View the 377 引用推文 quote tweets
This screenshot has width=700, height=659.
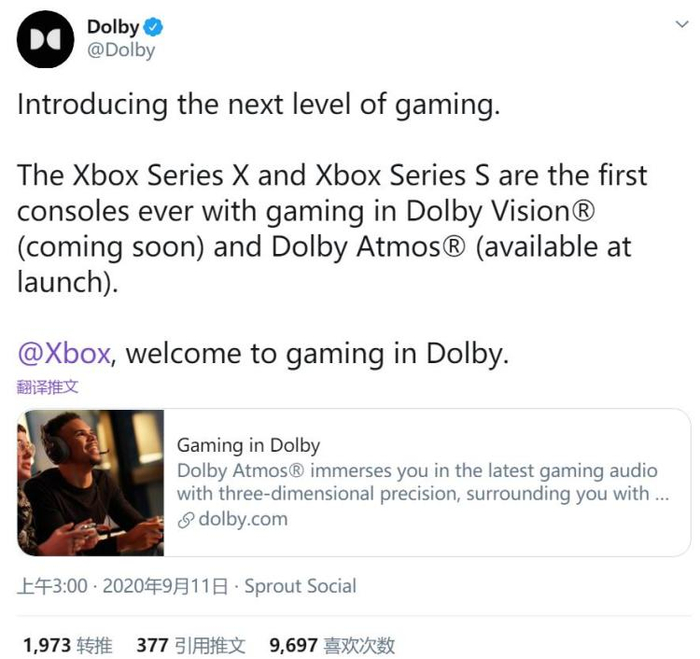pyautogui.click(x=191, y=645)
